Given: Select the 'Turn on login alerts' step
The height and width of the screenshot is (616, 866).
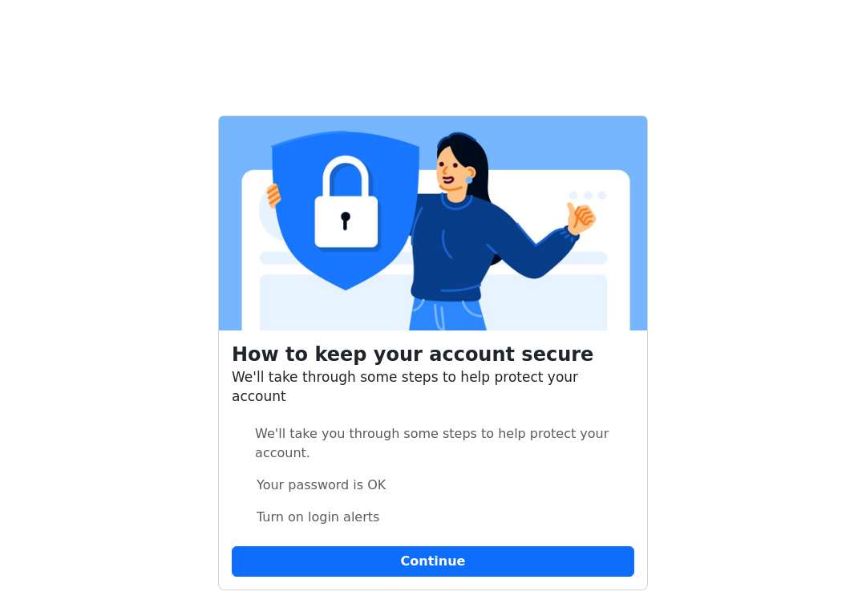Looking at the screenshot, I should (318, 517).
